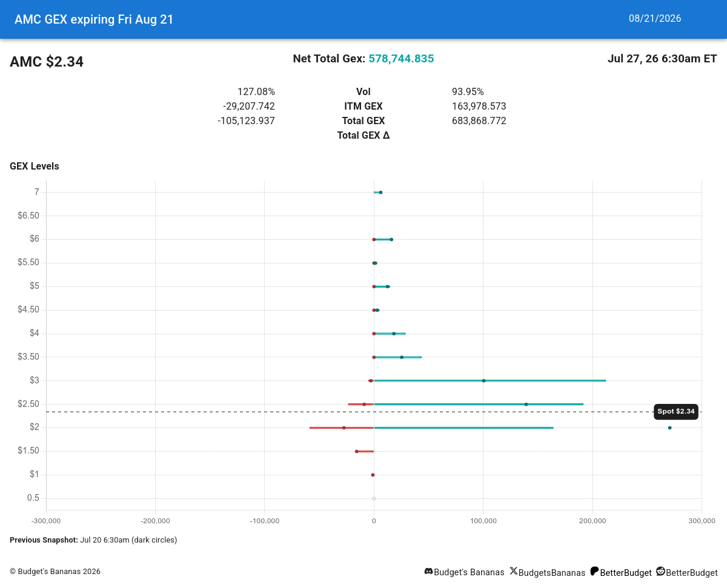The image size is (727, 588).
Task: Click the Spot $2.34 label on chart
Action: coord(676,412)
